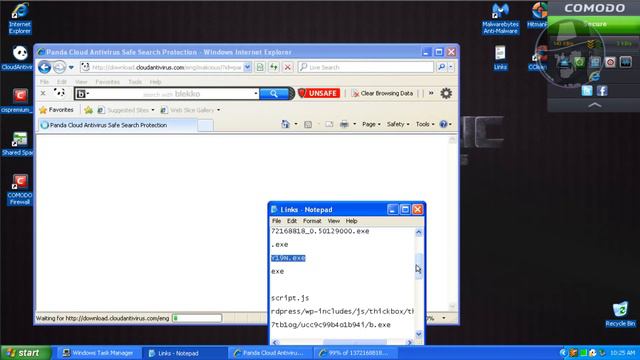Viewport: 640px width, 360px height.
Task: Select the Malwarebytes Anti-Malware desktop icon
Action: coord(500,19)
